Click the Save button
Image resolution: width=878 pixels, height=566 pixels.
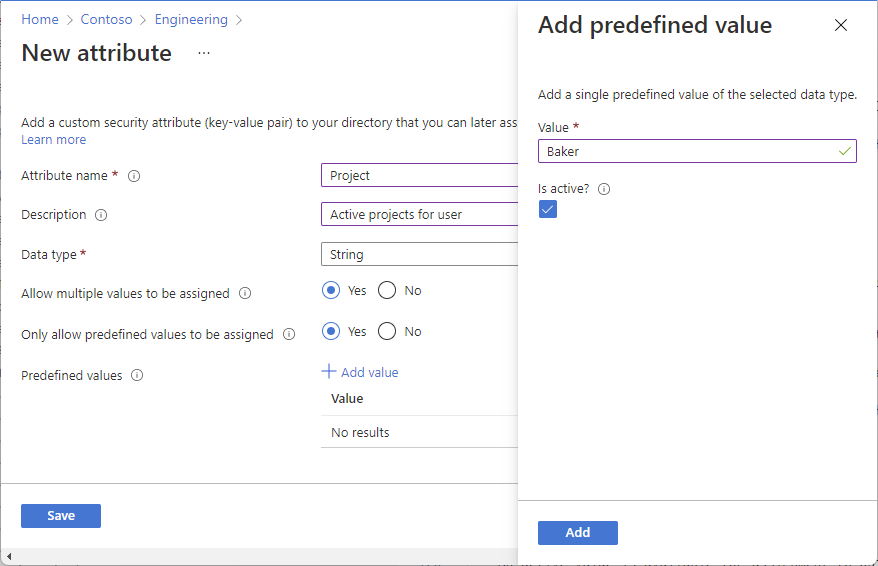click(61, 516)
